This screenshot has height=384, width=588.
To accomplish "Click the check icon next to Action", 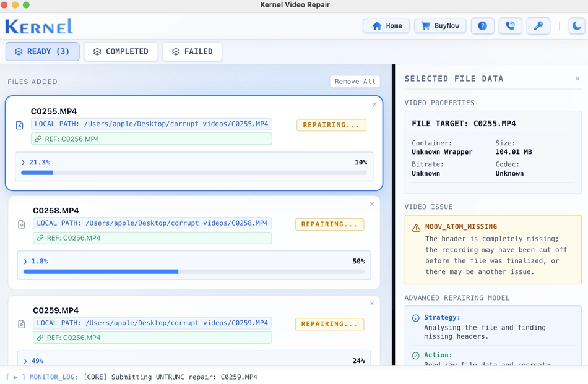I will pyautogui.click(x=415, y=356).
